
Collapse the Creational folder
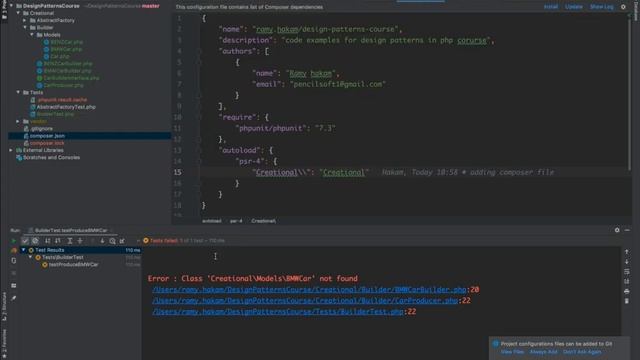[x=18, y=13]
